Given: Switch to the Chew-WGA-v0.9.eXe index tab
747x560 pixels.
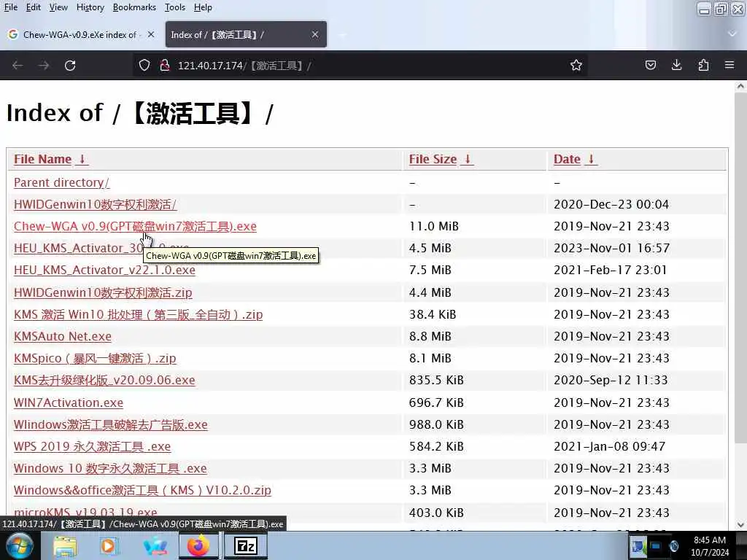Looking at the screenshot, I should pos(82,34).
